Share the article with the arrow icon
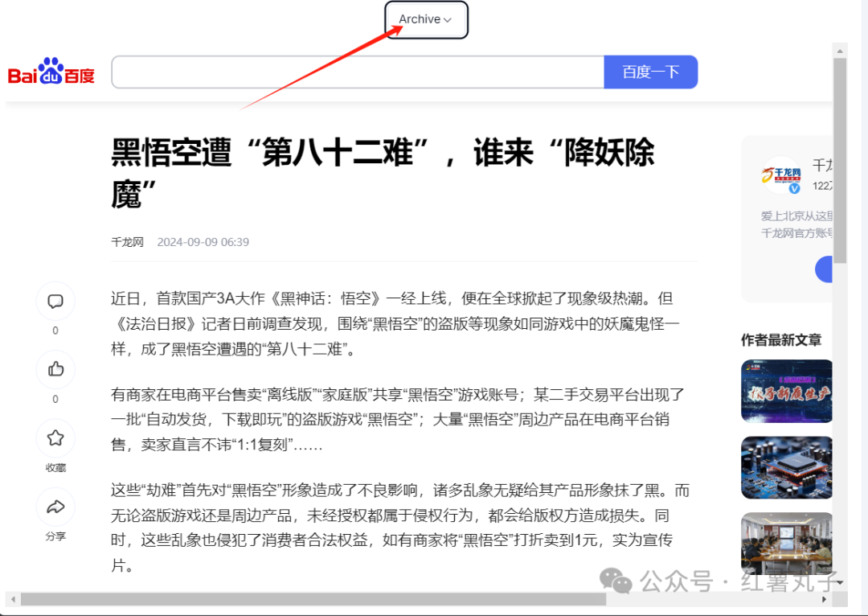 point(55,507)
